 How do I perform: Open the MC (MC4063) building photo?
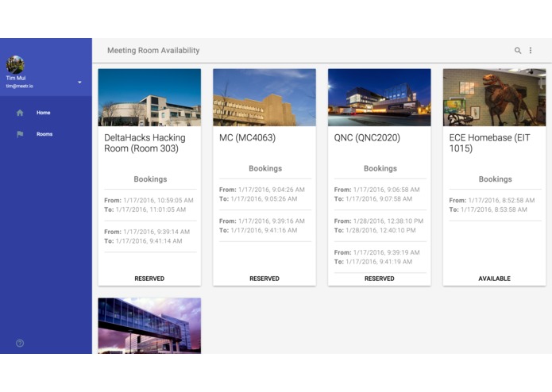coord(264,98)
